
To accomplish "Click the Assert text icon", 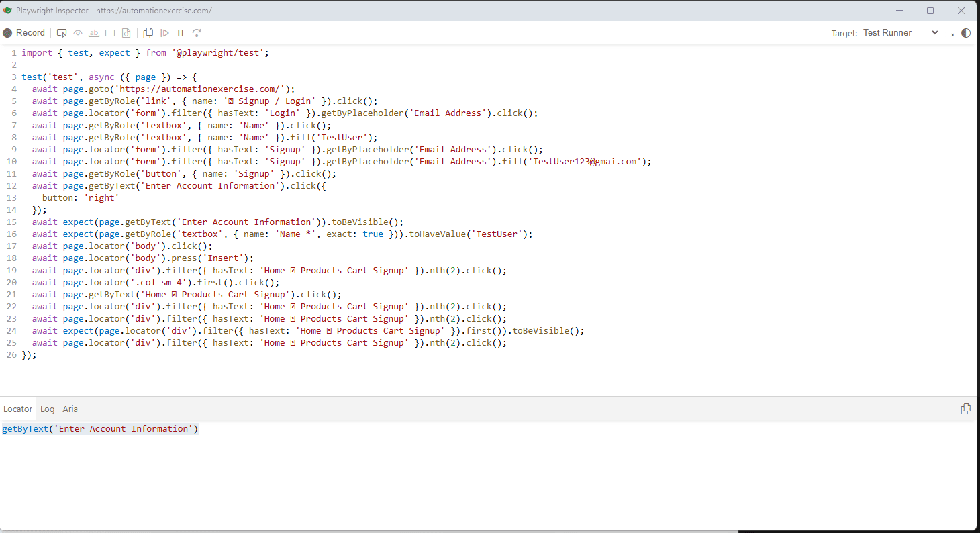I will tap(94, 33).
